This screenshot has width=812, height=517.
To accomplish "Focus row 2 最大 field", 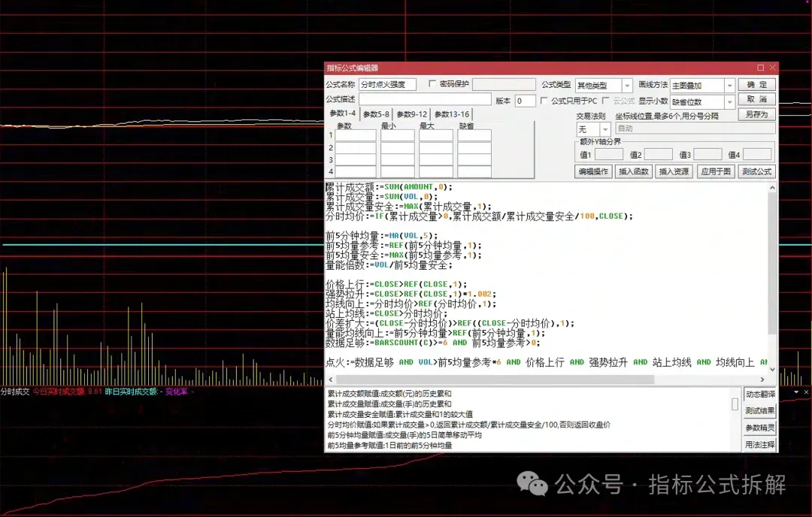I will [x=435, y=147].
